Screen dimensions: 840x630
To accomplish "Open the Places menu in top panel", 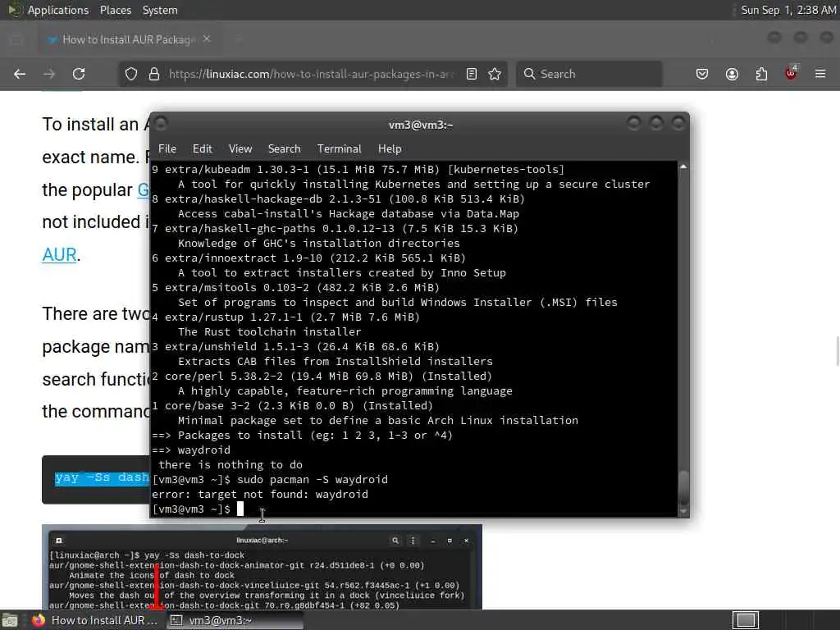I will tap(115, 10).
